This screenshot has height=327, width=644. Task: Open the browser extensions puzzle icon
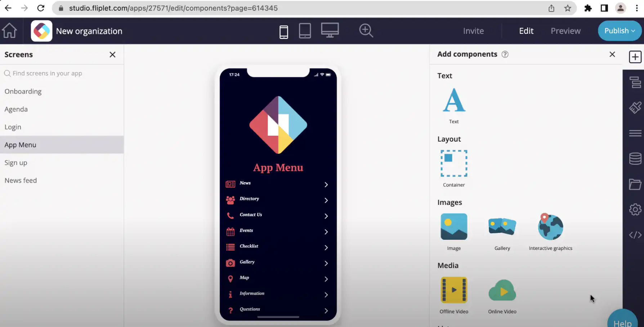point(588,8)
